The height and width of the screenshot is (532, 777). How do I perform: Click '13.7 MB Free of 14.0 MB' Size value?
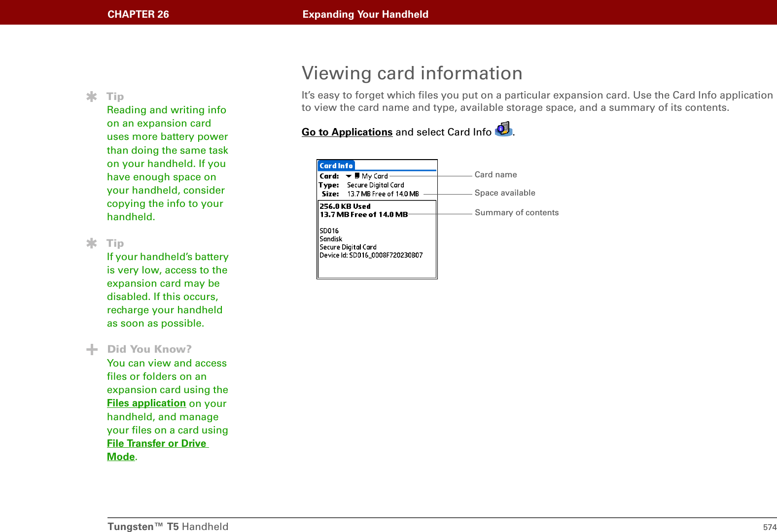tap(383, 194)
